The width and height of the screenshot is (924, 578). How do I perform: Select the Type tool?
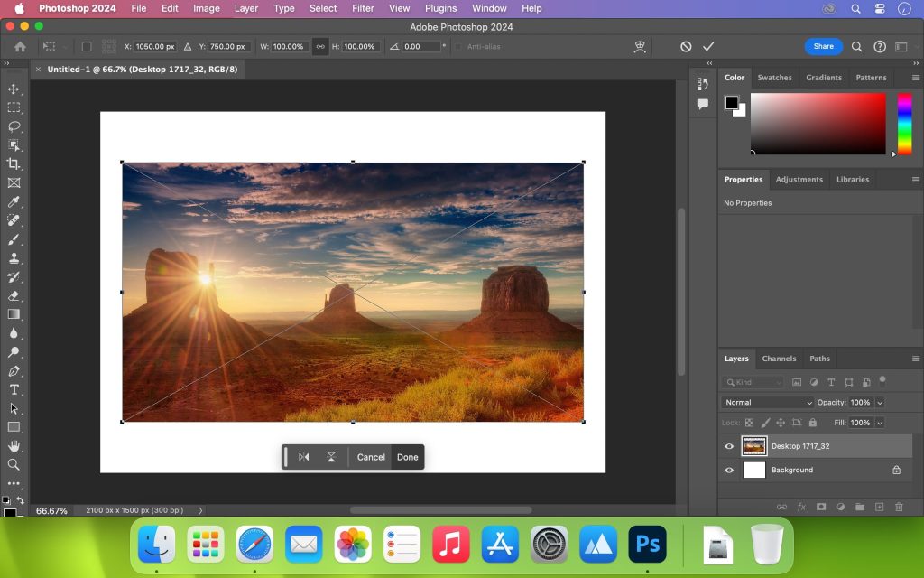point(14,389)
